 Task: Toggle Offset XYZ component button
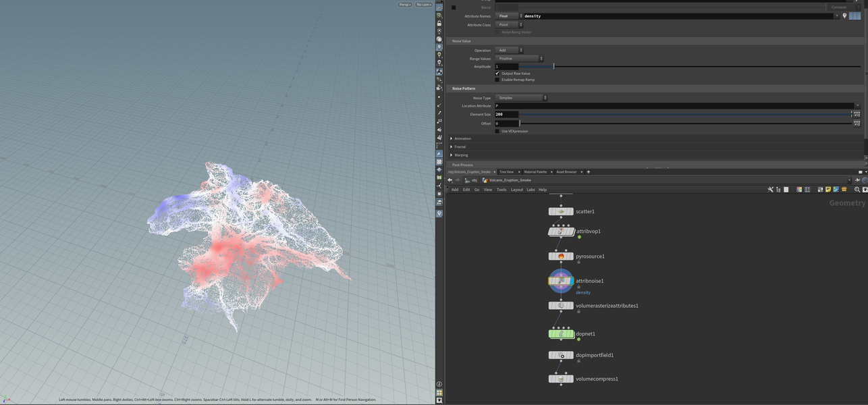coord(857,124)
